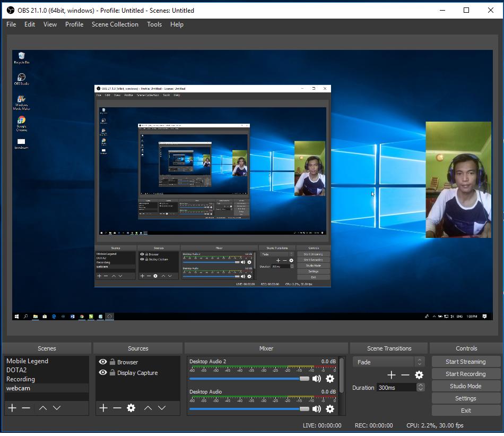
Task: Click the CPU: 2.2%, 30.00 fps status
Action: [435, 425]
